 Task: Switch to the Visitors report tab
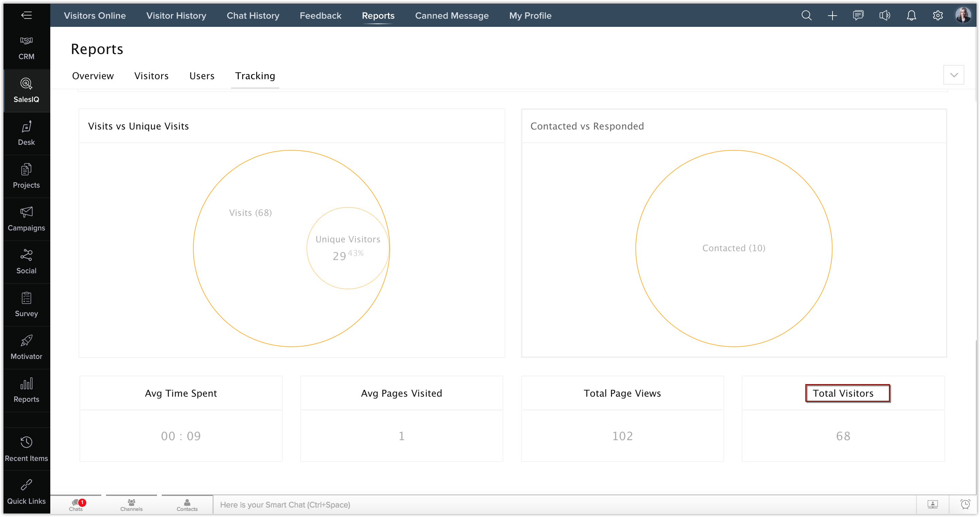pos(151,76)
